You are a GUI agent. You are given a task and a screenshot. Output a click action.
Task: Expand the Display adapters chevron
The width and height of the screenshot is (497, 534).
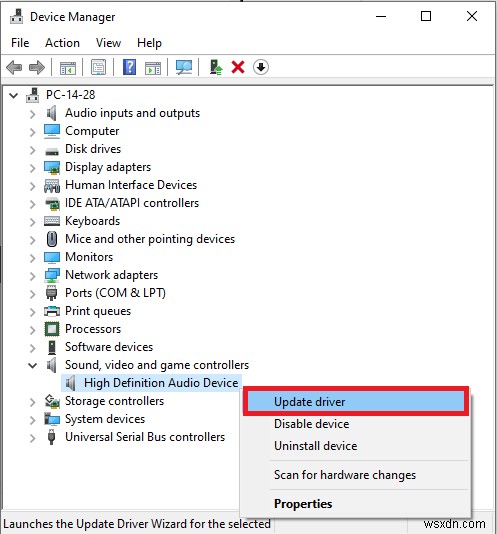(33, 168)
